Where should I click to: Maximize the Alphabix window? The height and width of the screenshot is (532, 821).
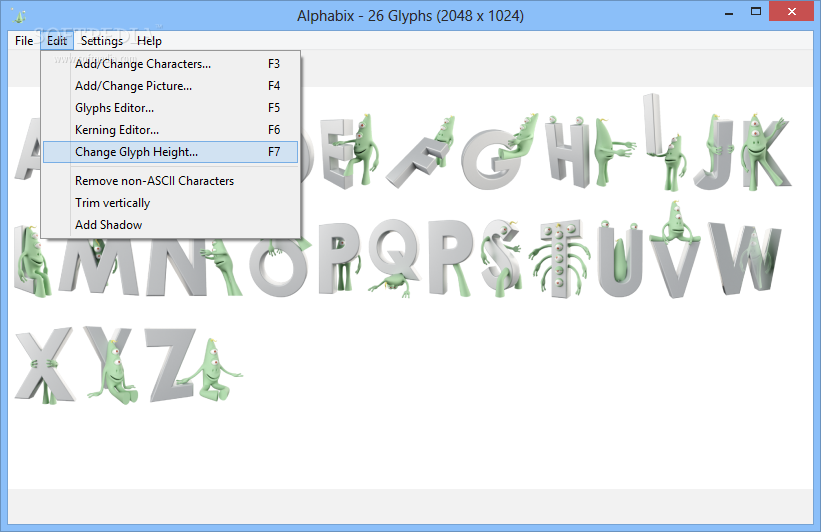point(756,12)
